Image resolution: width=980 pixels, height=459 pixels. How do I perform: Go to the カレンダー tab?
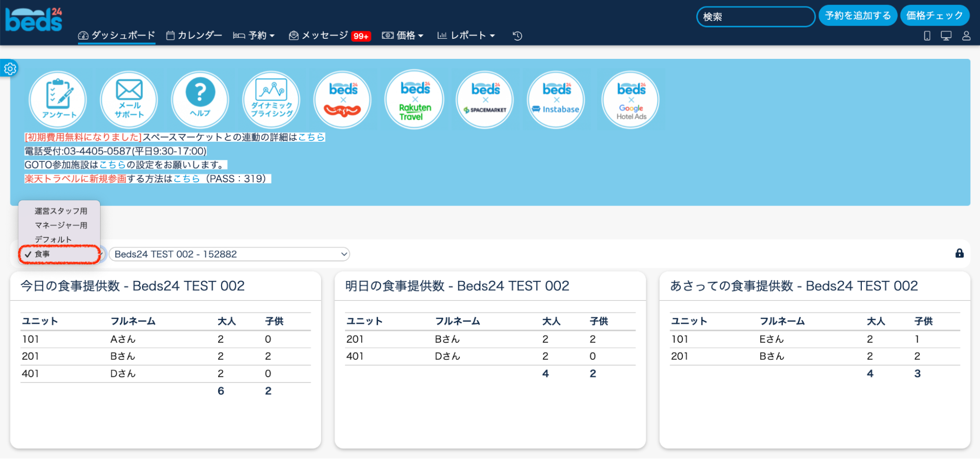tap(194, 35)
